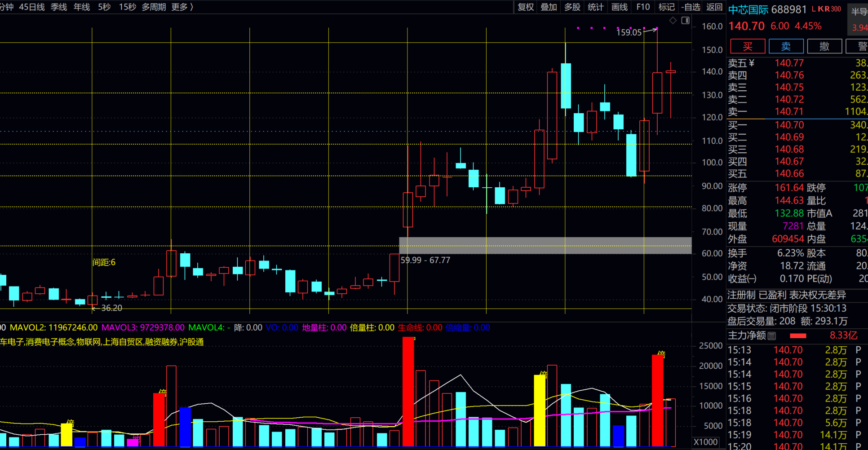Remove stock via -自选 button

point(691,7)
